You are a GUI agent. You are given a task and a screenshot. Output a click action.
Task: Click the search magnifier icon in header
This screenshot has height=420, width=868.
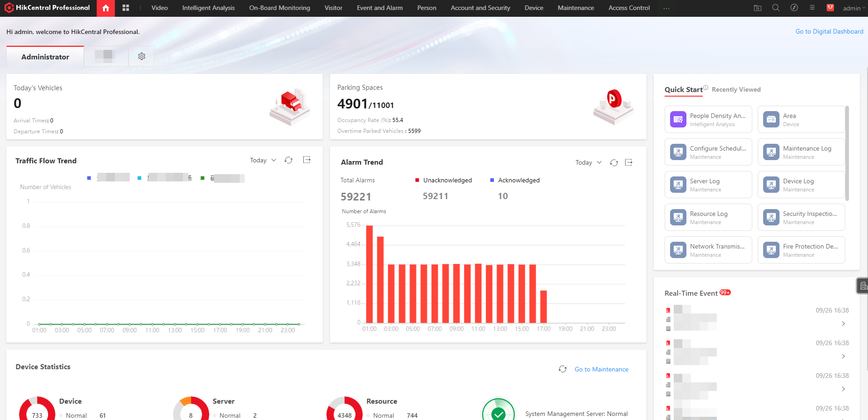776,8
